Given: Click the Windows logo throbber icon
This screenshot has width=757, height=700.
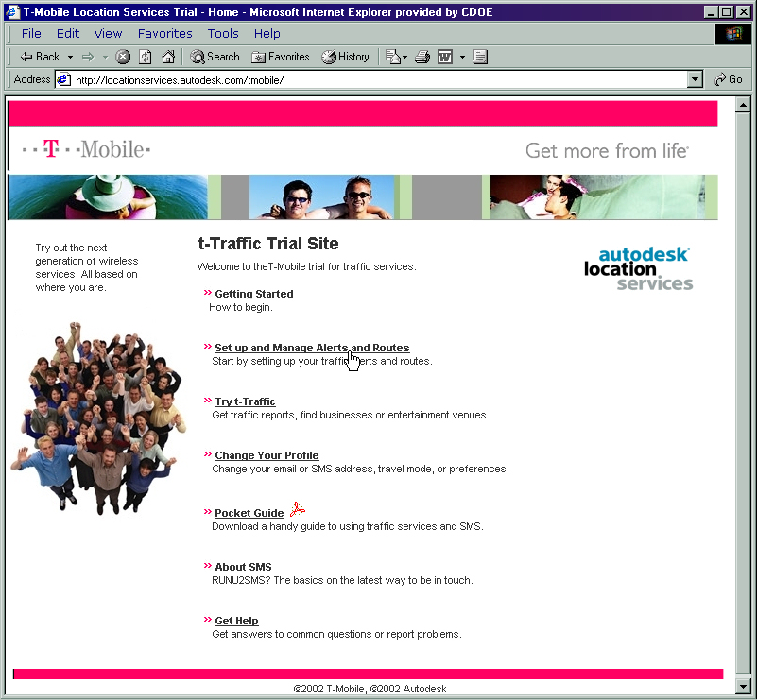Looking at the screenshot, I should click(x=733, y=34).
